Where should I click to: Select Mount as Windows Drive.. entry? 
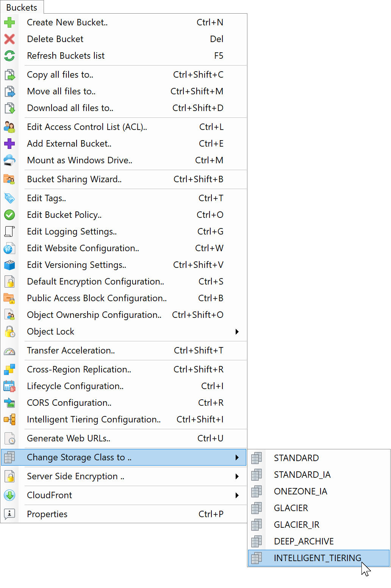pos(124,160)
